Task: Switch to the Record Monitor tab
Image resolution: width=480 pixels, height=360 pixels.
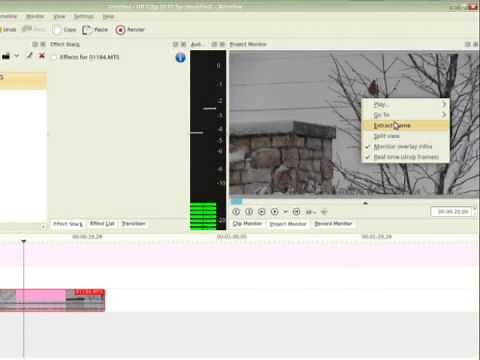Action: tap(333, 224)
